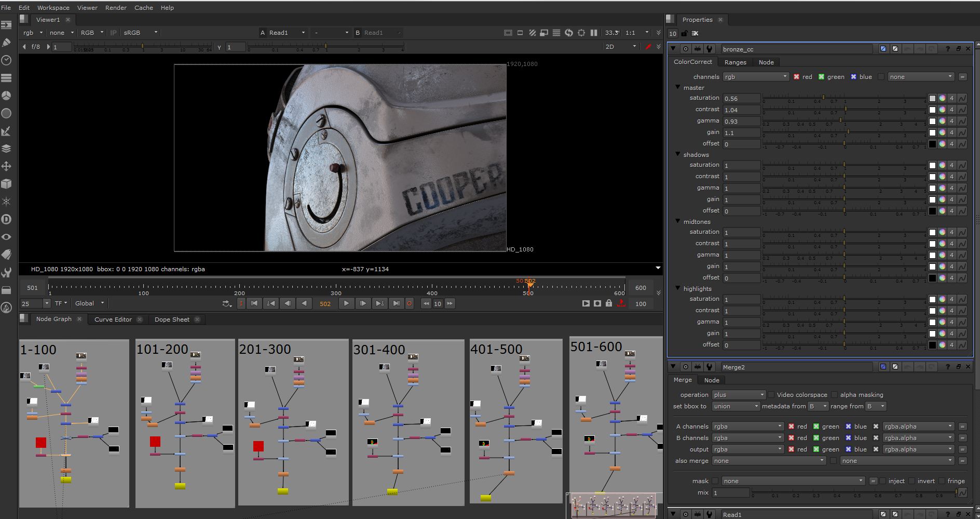Enable proxy mode icon in viewer
This screenshot has height=519, width=980.
544,33
